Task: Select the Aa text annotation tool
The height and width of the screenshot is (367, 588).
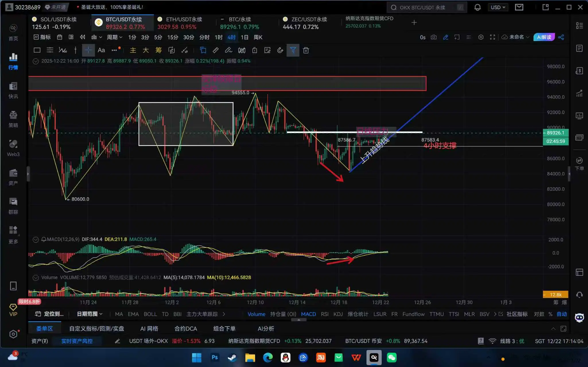Action: point(101,50)
